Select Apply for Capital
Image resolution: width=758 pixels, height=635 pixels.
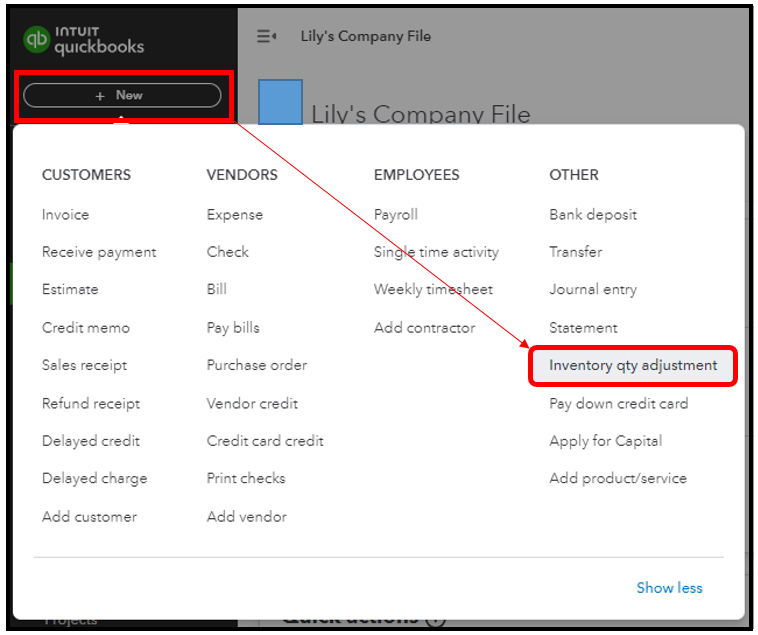pyautogui.click(x=606, y=441)
